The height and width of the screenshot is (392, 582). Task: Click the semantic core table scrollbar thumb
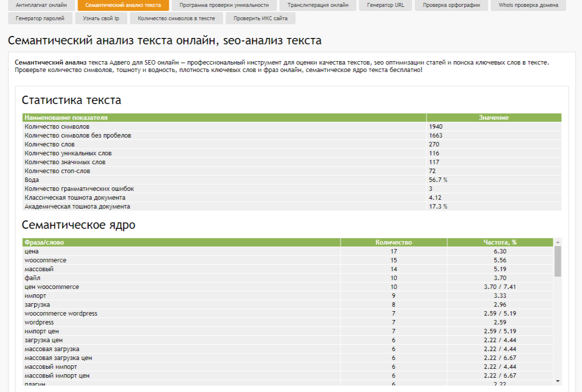tap(557, 261)
